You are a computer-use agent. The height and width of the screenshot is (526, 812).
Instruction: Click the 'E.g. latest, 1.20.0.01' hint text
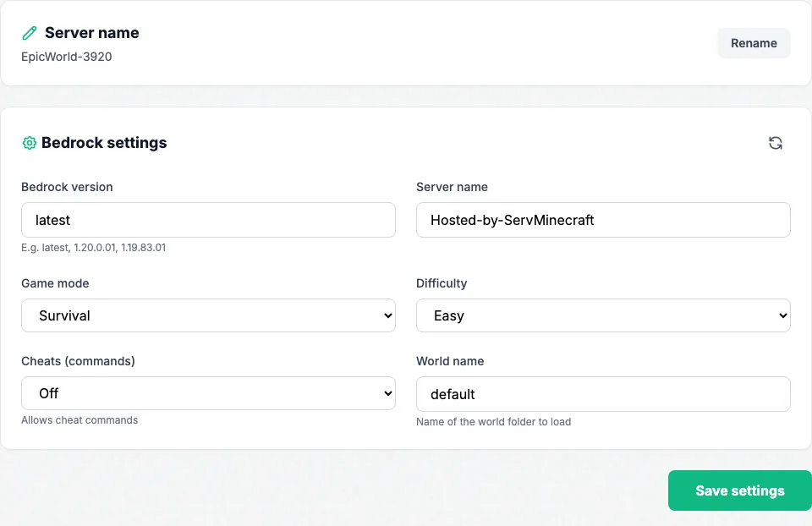click(94, 248)
